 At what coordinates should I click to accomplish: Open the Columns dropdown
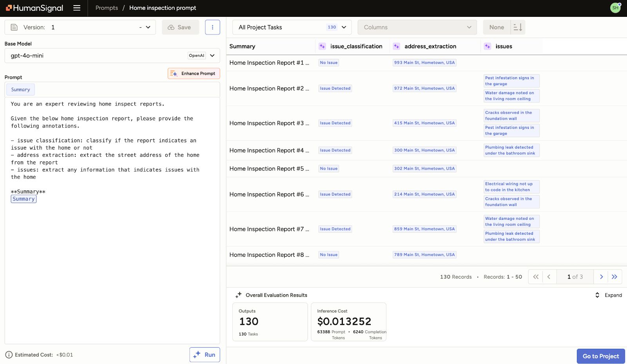[x=417, y=27]
